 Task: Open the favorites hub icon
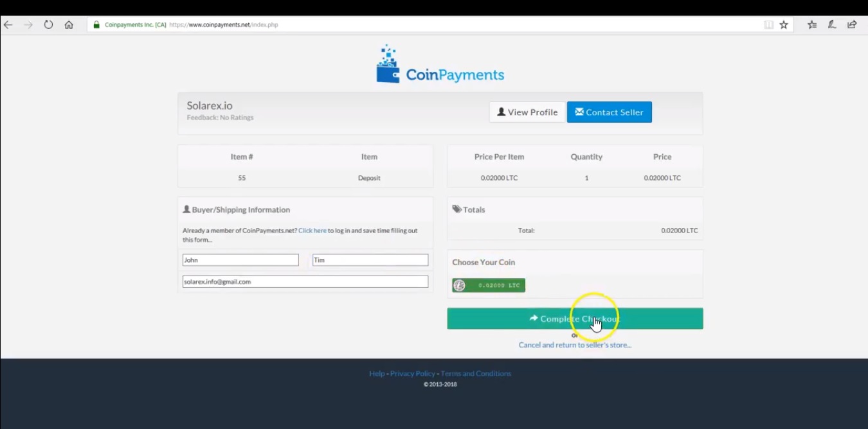pyautogui.click(x=812, y=25)
